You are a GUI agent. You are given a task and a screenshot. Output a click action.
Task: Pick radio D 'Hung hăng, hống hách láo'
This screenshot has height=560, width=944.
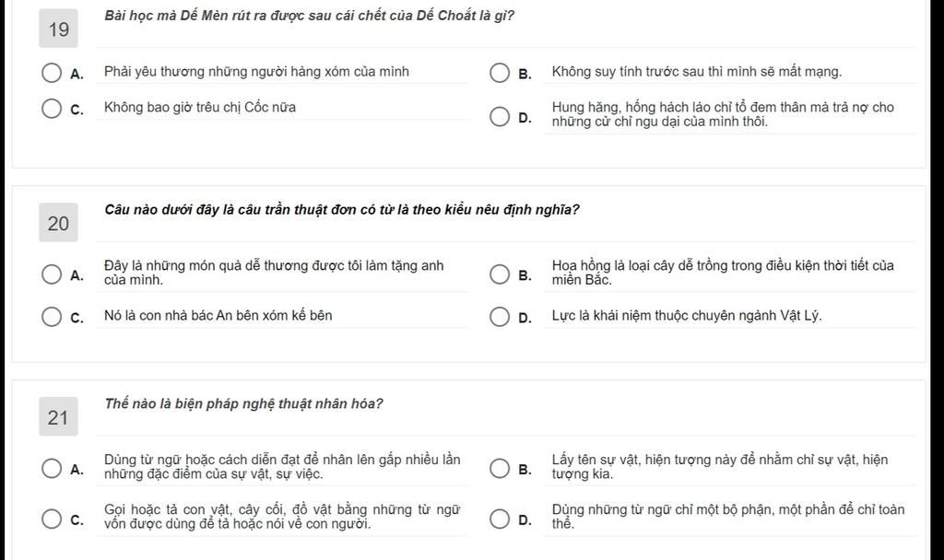click(x=499, y=116)
